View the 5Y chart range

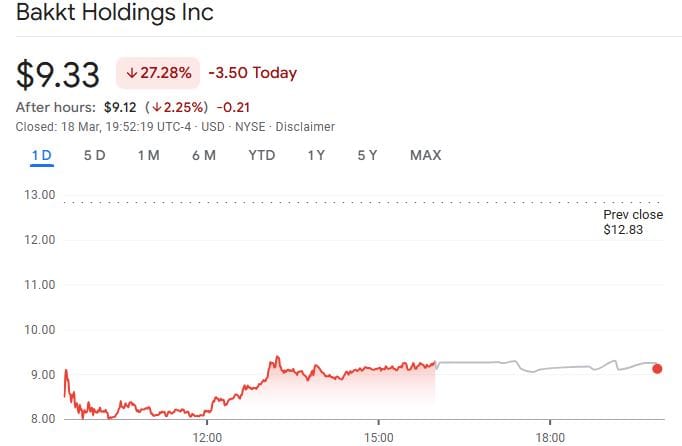click(367, 155)
